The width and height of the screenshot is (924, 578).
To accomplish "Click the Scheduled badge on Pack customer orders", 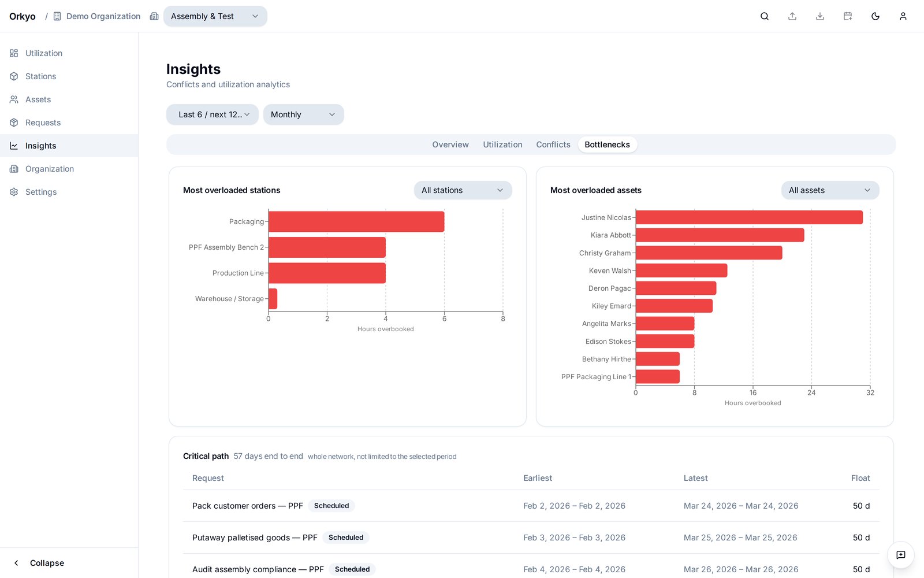I will [x=331, y=506].
